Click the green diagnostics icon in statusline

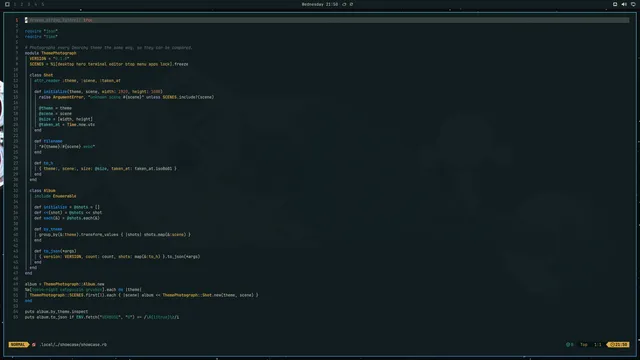569,344
